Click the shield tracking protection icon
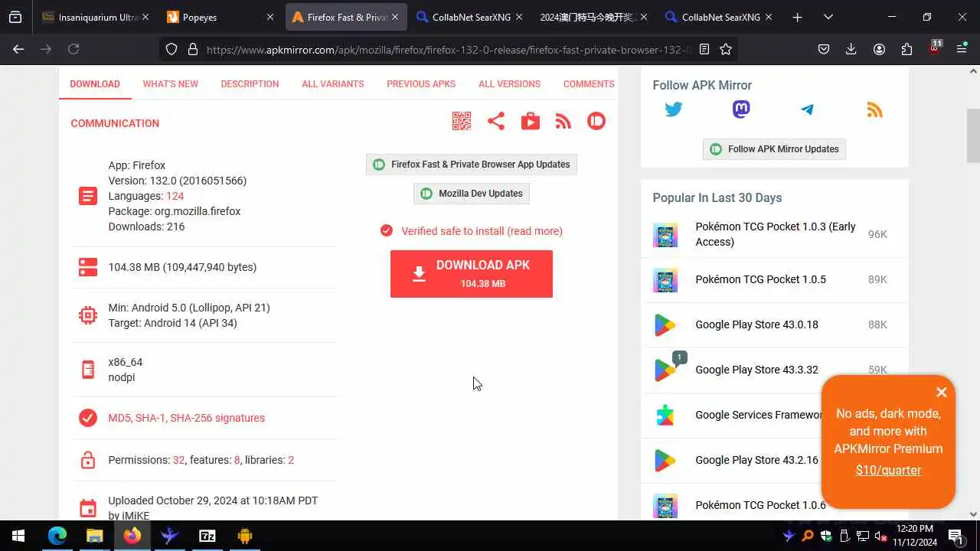 171,49
